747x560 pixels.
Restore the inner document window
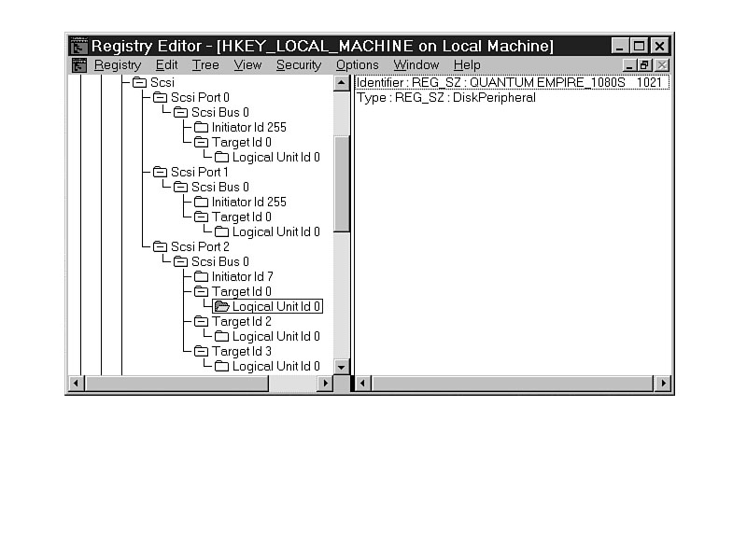click(644, 64)
